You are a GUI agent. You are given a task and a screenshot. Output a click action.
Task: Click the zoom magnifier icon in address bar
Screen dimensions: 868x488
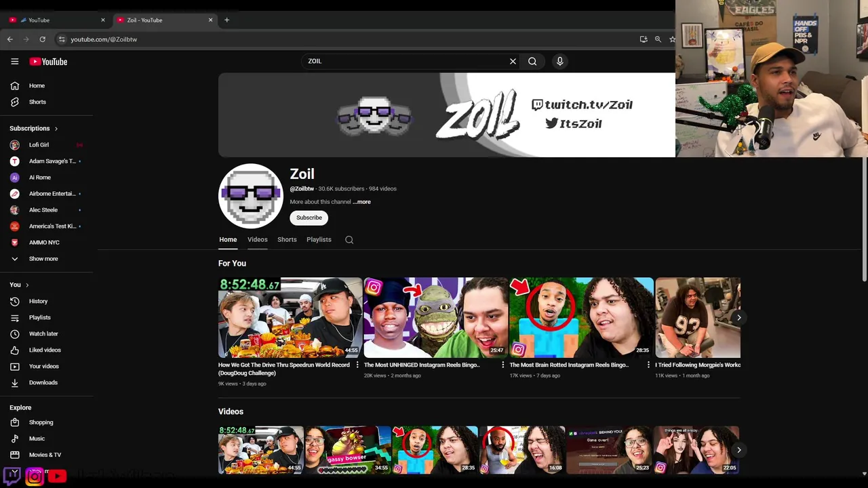point(658,39)
